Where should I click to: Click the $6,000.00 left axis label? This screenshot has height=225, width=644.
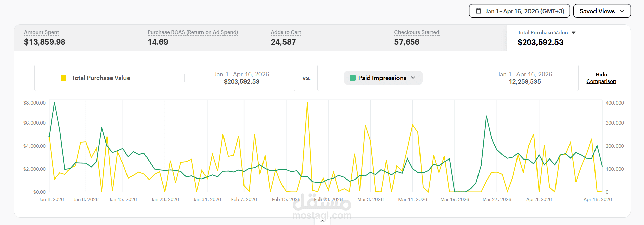click(x=34, y=123)
